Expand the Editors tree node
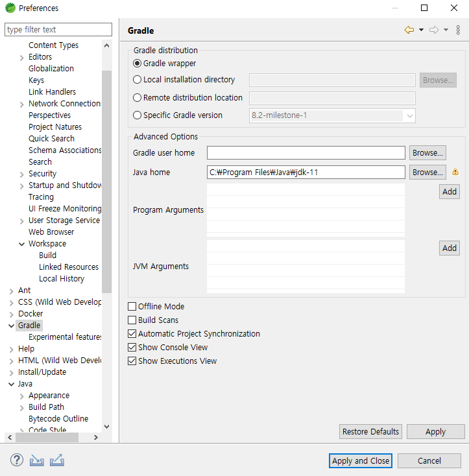The width and height of the screenshot is (469, 476). click(x=21, y=58)
